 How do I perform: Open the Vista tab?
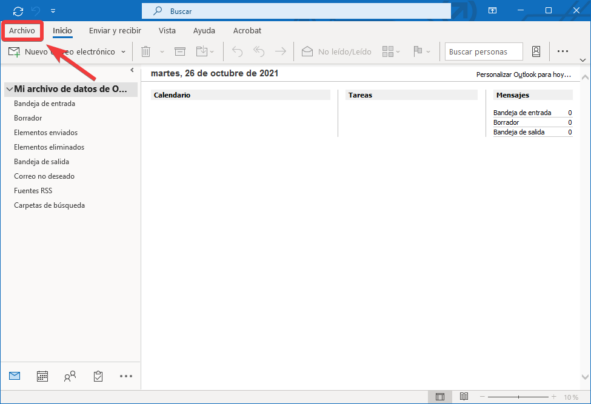167,31
